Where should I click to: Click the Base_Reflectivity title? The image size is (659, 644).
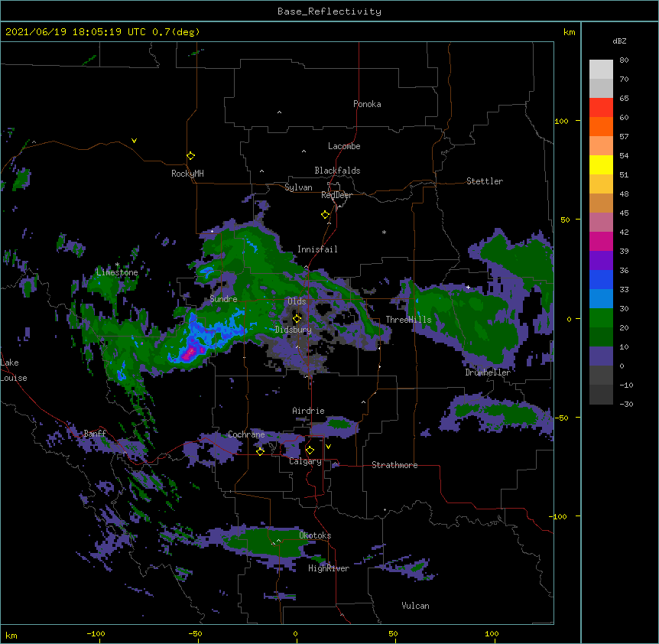coord(329,11)
